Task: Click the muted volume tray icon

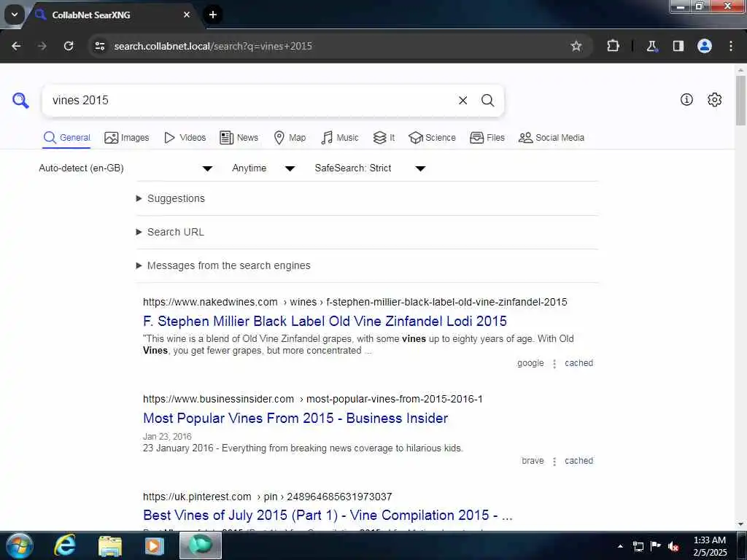Action: pos(673,546)
